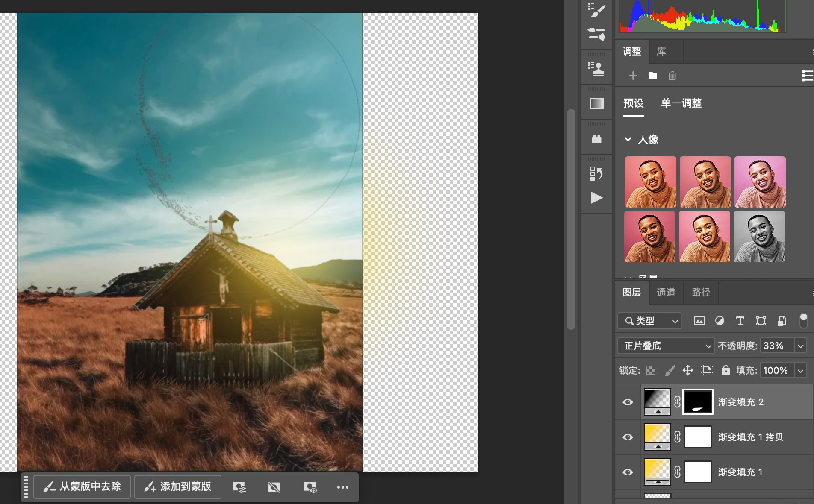
Task: Open the opacity 不透明度 dropdown arrow
Action: tap(801, 346)
